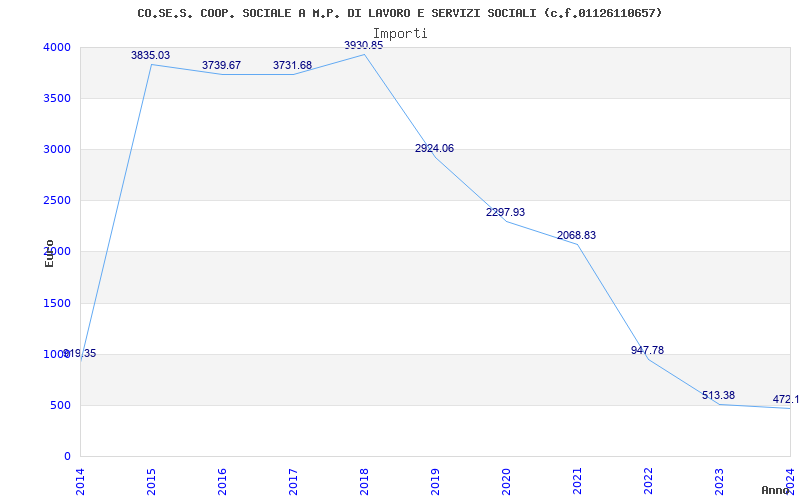Click the chart title CO.SE.S. COOP. SOCIALE
The height and width of the screenshot is (500, 800).
click(399, 13)
